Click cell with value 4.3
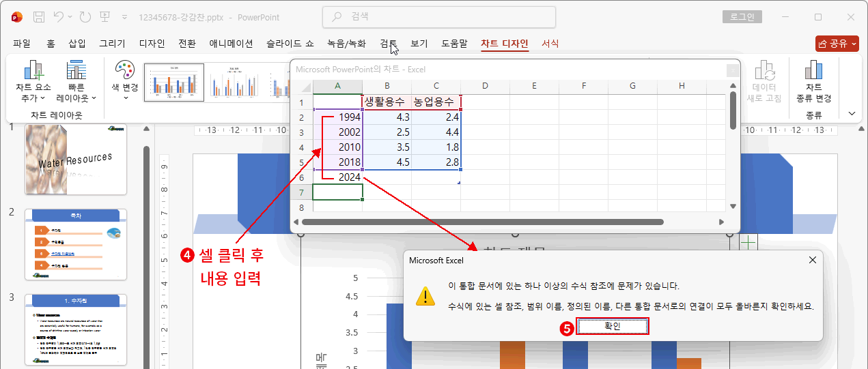 [387, 117]
